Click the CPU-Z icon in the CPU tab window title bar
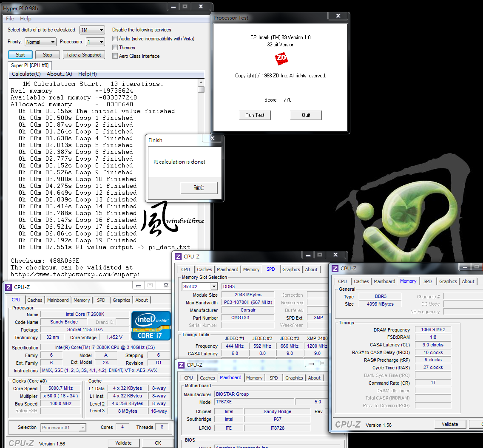Viewport: 483px width, 448px height. click(9, 287)
